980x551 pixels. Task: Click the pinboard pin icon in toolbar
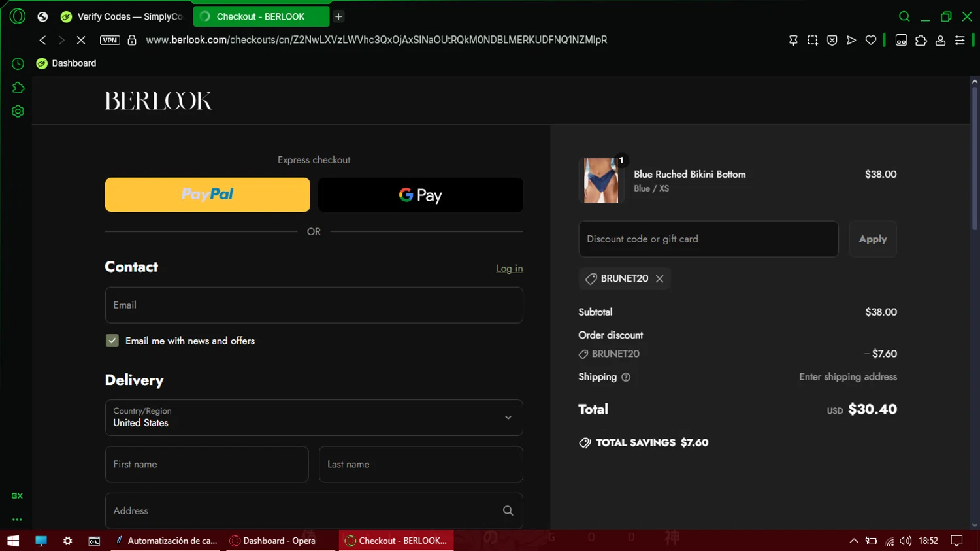click(x=793, y=41)
